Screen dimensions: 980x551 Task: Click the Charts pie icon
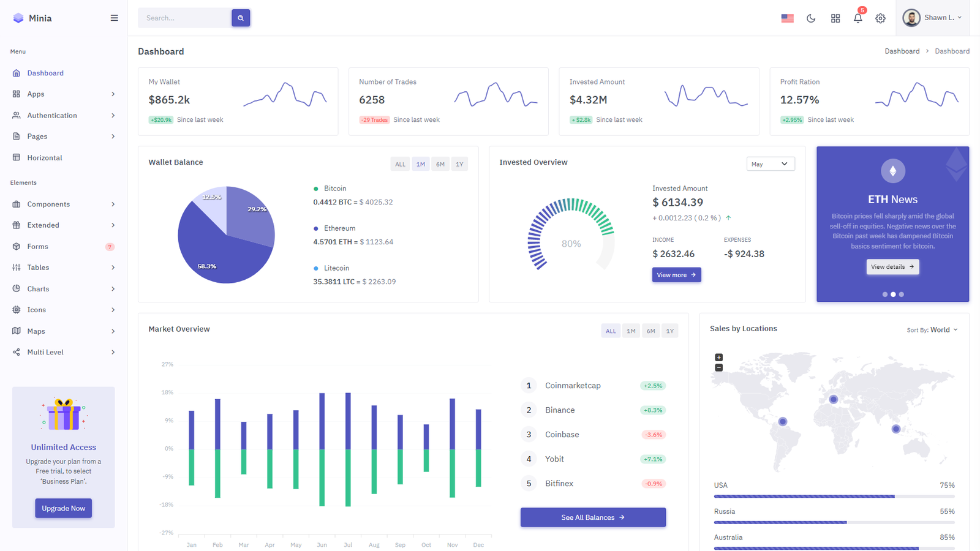(17, 289)
